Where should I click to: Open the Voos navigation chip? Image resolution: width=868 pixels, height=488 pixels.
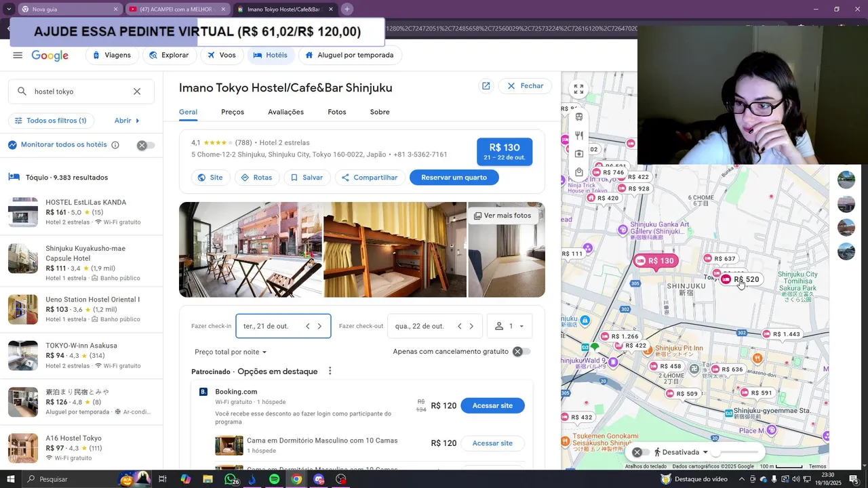[x=222, y=55]
